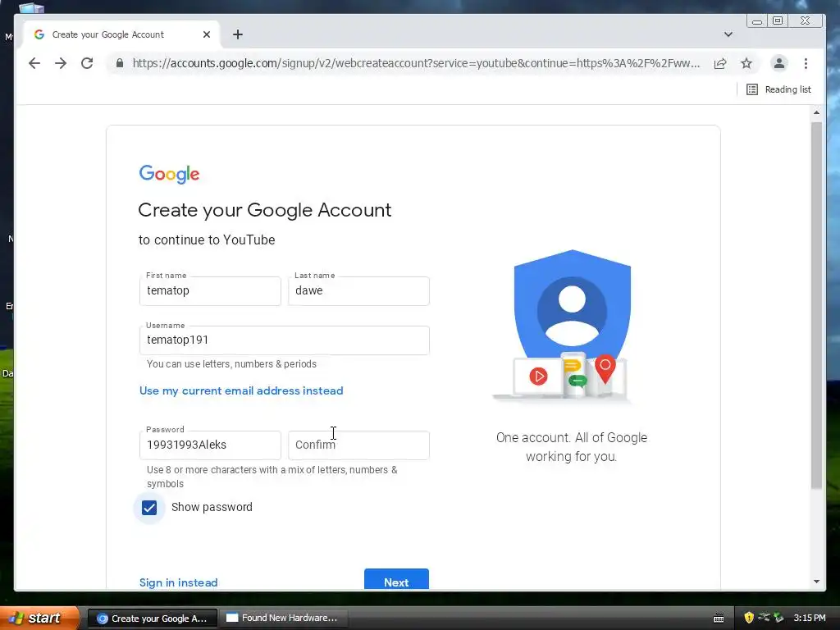The height and width of the screenshot is (630, 840).
Task: Click the Sign in instead link
Action: pos(178,582)
